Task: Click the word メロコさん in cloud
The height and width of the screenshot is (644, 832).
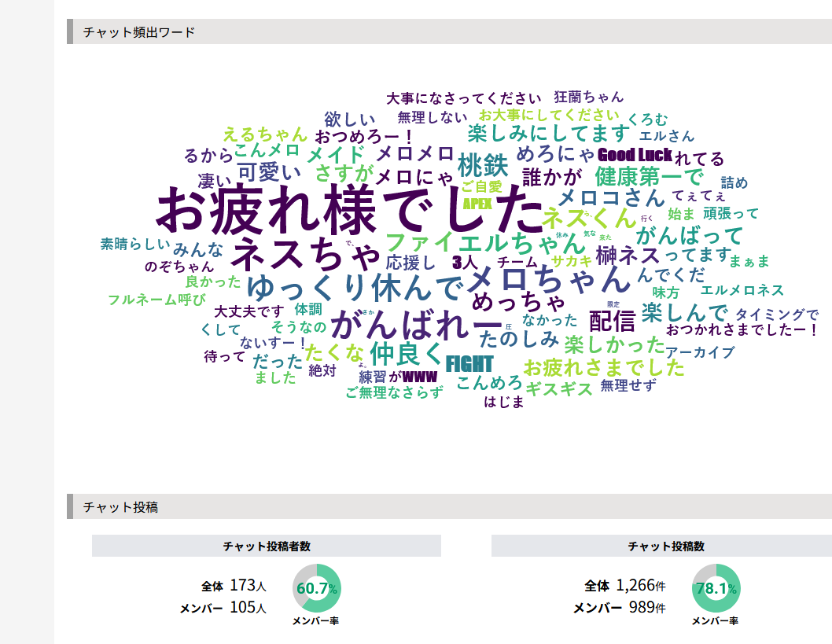Action: (x=611, y=197)
